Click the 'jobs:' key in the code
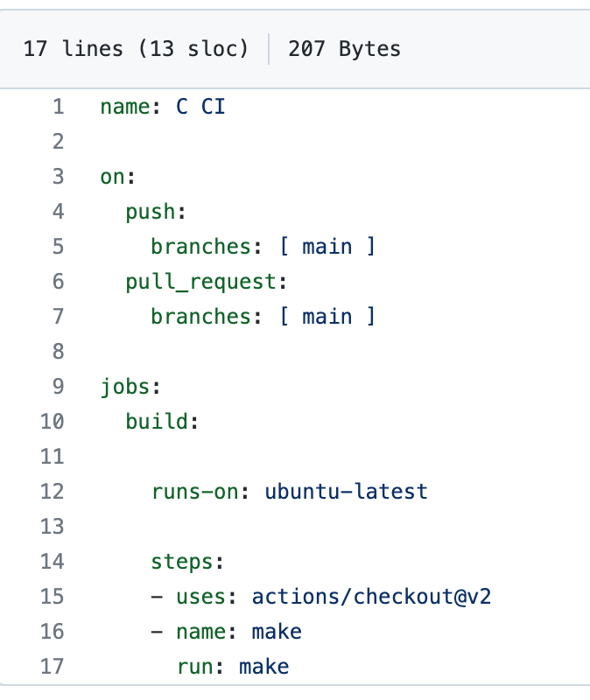 coord(130,387)
